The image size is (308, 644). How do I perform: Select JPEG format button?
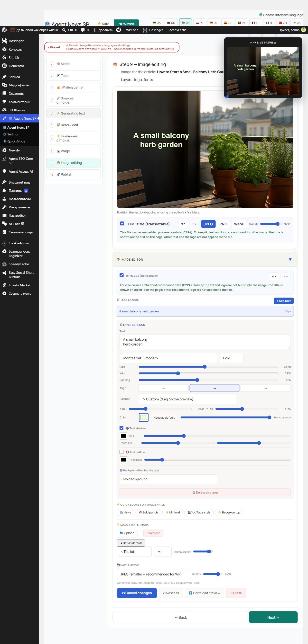208,224
